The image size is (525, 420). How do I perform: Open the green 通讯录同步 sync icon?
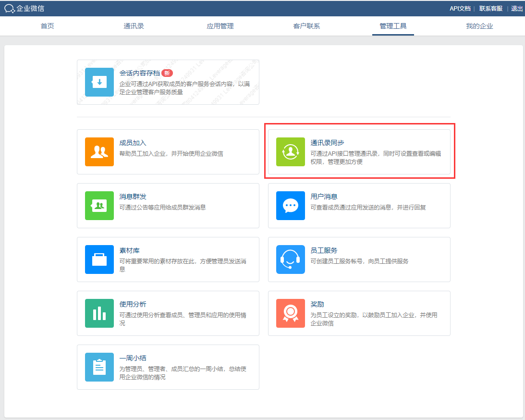point(291,152)
